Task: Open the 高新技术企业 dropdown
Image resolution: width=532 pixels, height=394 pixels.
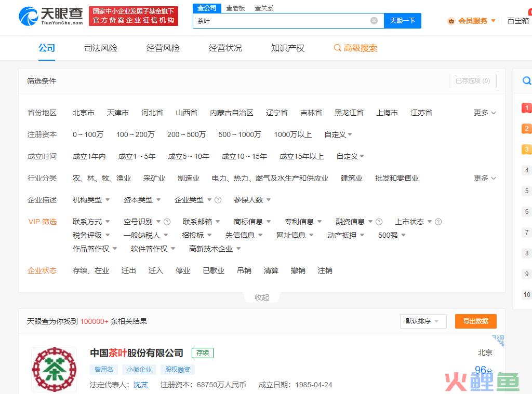Action: pos(215,249)
